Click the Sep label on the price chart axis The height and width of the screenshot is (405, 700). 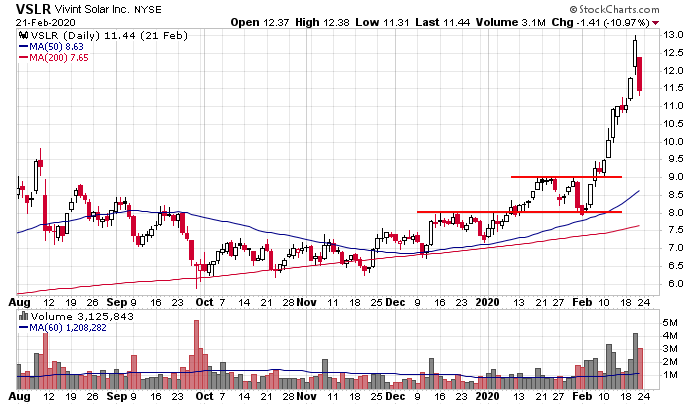[117, 302]
